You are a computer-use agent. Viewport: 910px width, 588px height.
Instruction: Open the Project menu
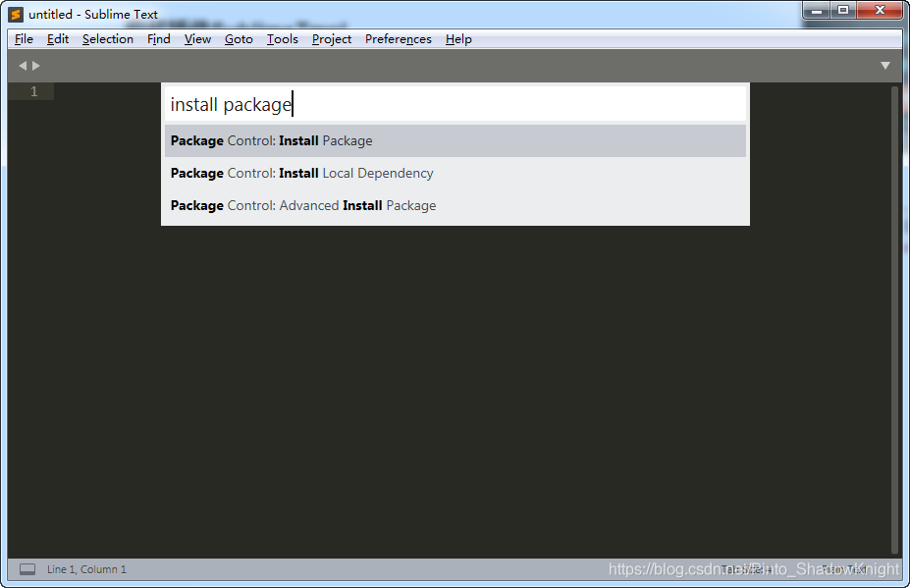[332, 39]
